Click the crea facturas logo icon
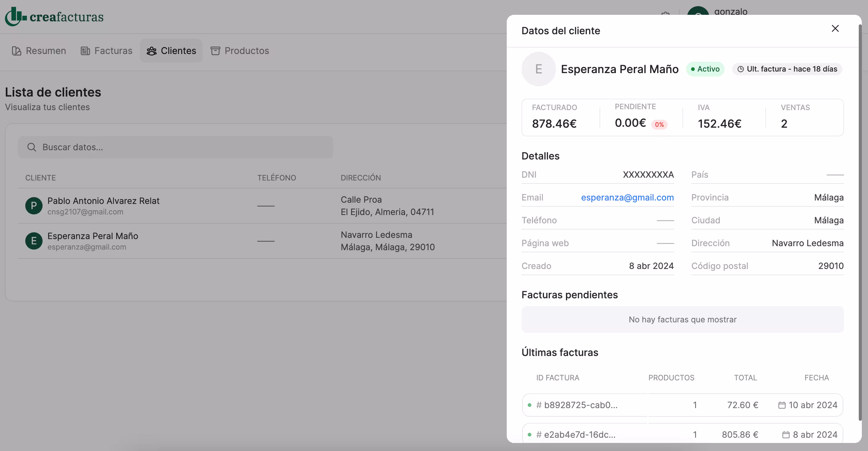 [x=15, y=17]
